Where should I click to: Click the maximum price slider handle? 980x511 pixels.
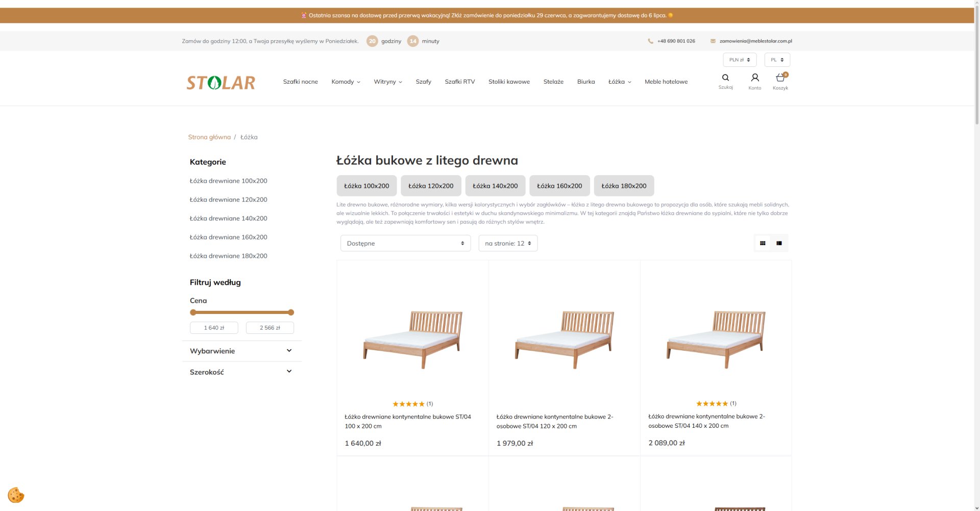point(291,312)
